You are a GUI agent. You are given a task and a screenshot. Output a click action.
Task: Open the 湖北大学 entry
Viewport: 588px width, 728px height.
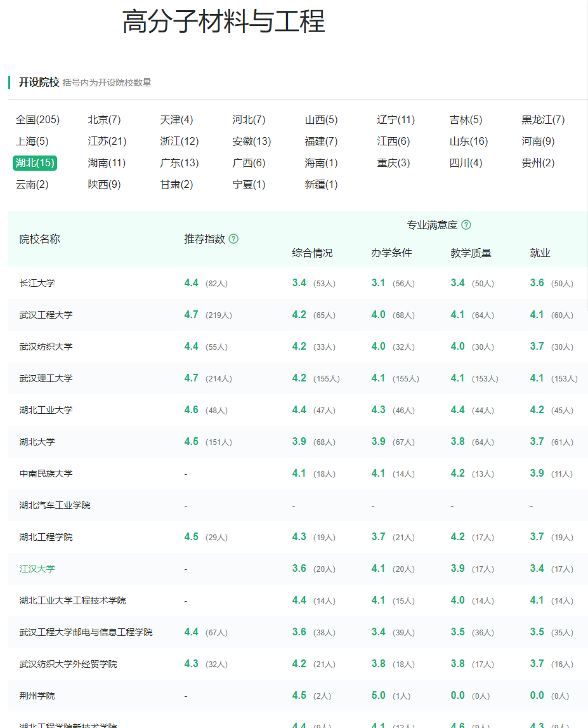click(36, 441)
